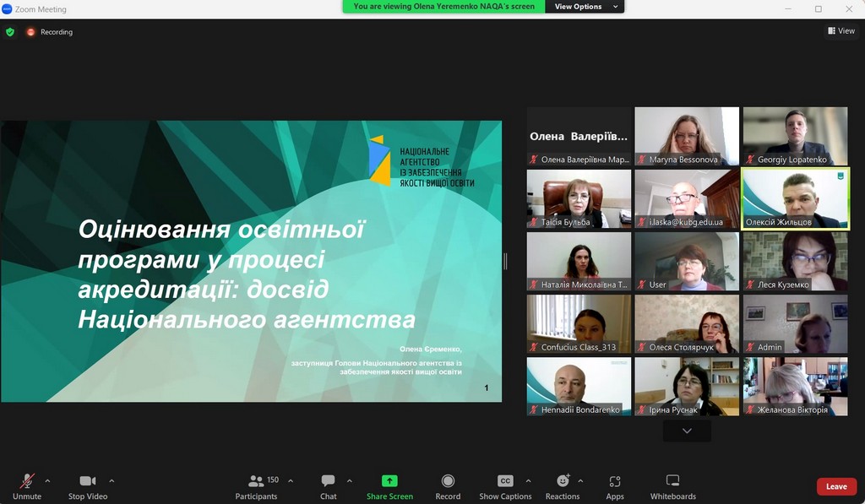Leave the meeting
The width and height of the screenshot is (865, 504).
point(836,486)
